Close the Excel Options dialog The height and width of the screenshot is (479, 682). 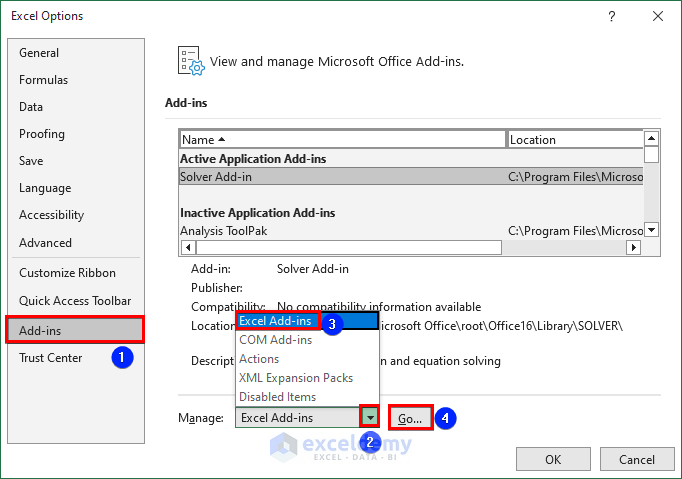[x=657, y=16]
